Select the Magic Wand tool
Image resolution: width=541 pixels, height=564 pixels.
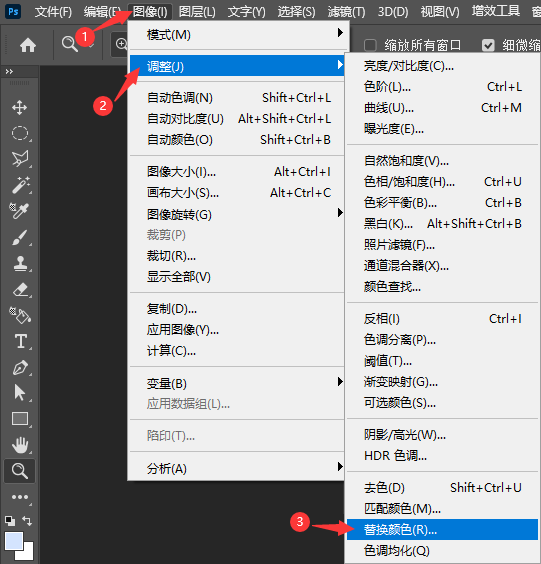pyautogui.click(x=20, y=185)
